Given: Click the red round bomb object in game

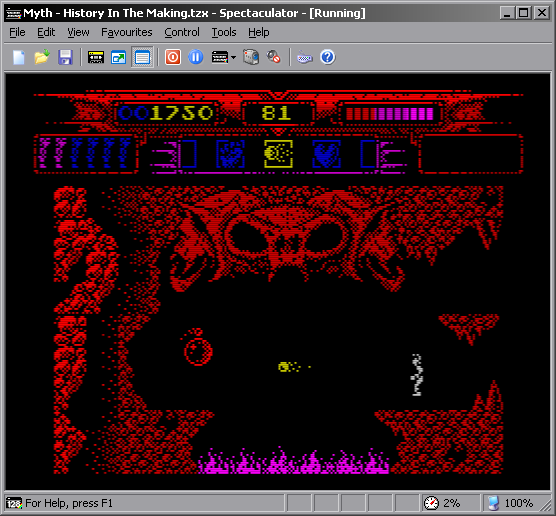Looking at the screenshot, I should (x=198, y=347).
